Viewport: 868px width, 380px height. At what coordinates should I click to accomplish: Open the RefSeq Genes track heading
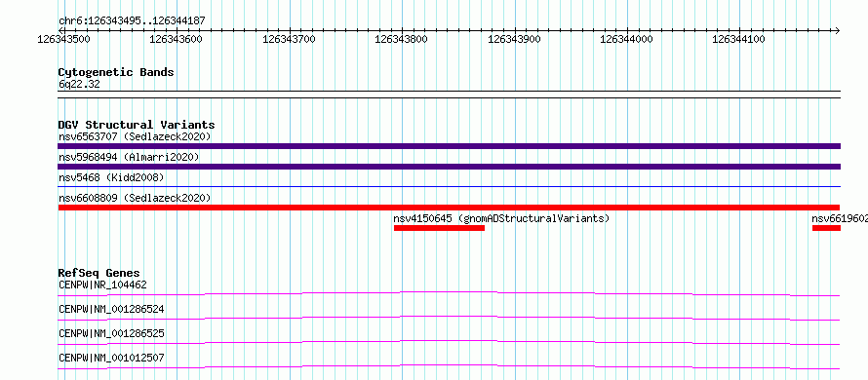pos(99,273)
